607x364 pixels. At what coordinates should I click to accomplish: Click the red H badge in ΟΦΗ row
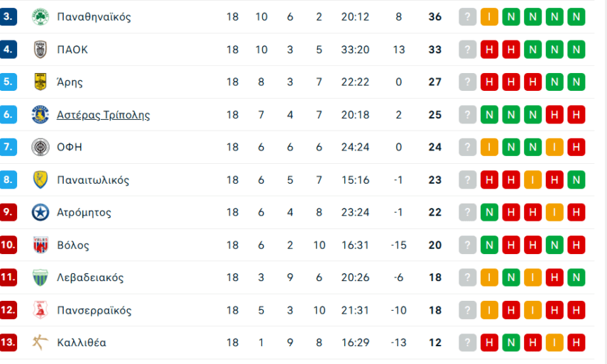pos(577,147)
